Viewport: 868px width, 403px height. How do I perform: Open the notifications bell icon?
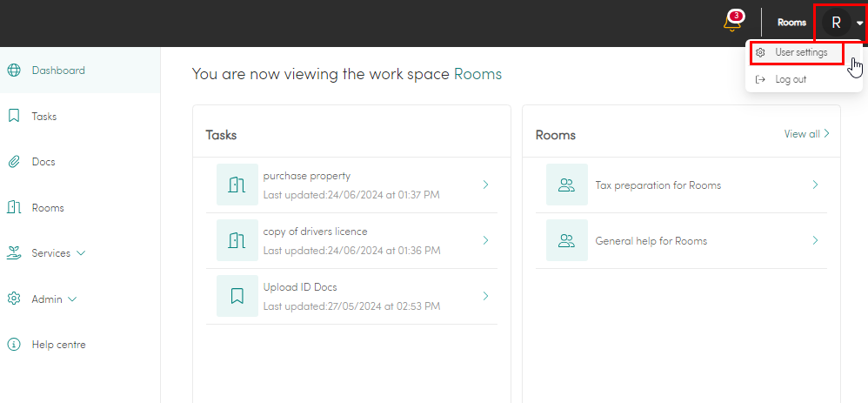[733, 22]
